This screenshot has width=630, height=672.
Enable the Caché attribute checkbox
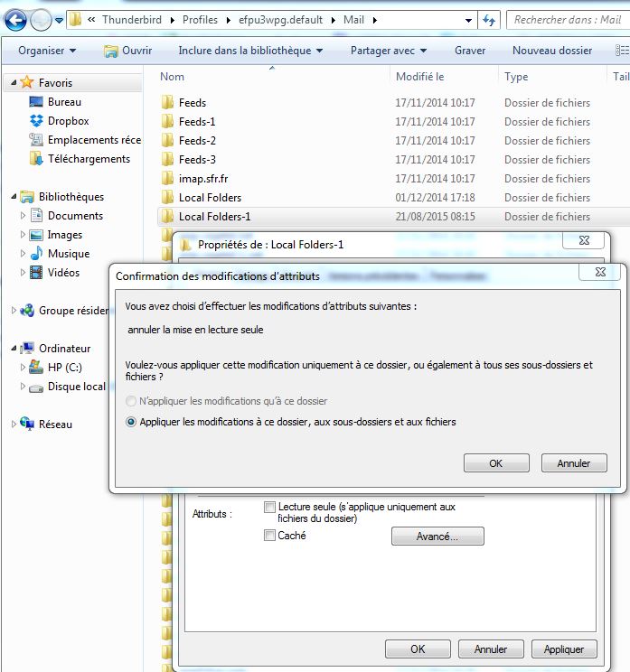point(269,536)
